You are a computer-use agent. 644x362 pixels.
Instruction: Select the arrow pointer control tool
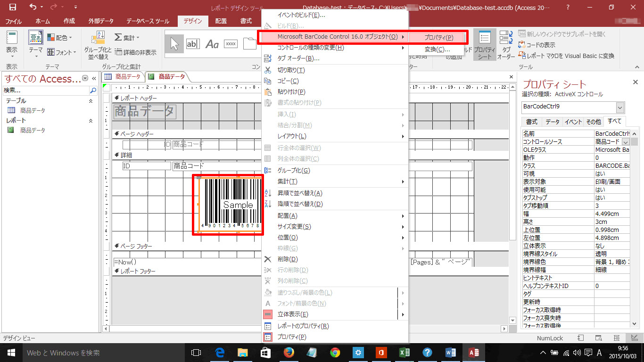point(175,44)
